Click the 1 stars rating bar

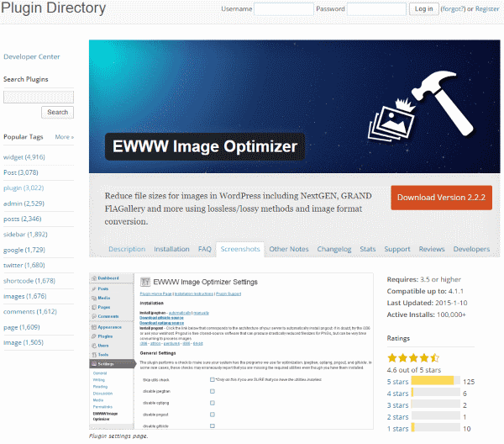pyautogui.click(x=435, y=427)
